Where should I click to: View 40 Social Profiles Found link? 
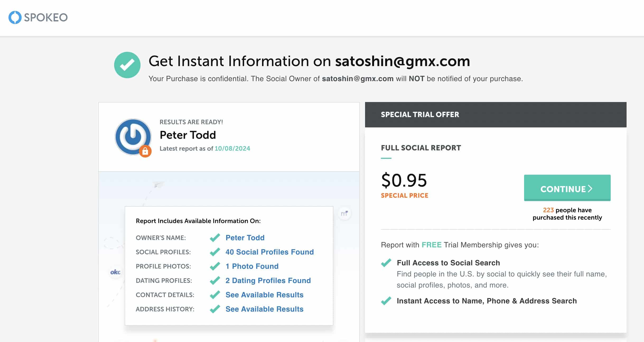click(x=269, y=252)
